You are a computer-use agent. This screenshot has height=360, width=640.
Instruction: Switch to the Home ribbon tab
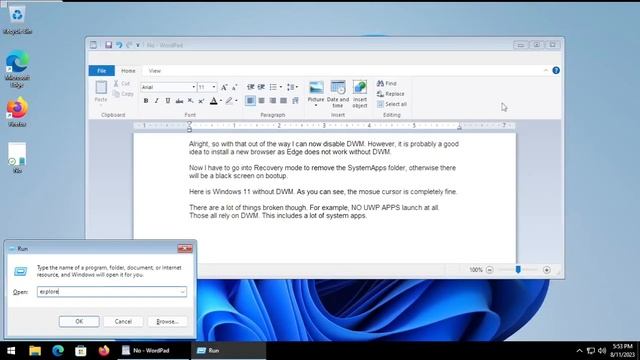pos(128,71)
